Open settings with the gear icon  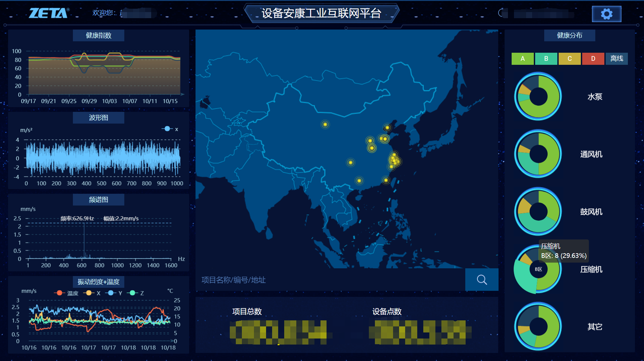[606, 14]
